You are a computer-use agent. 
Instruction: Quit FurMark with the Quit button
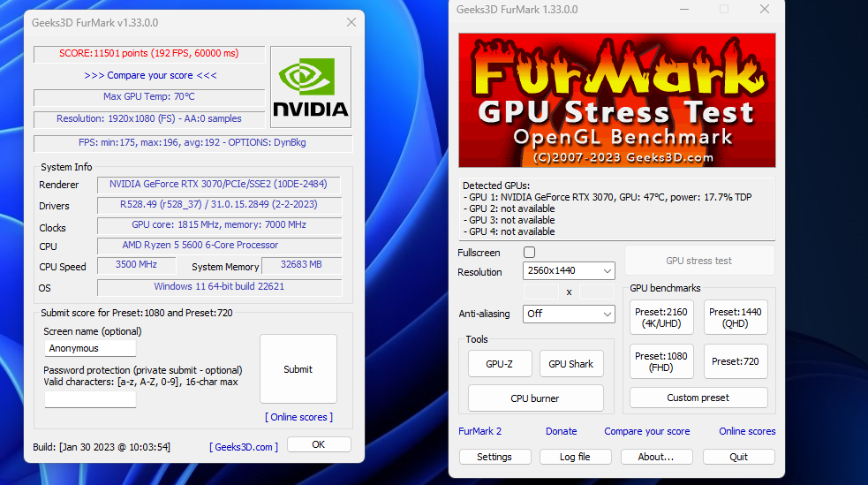pyautogui.click(x=738, y=457)
